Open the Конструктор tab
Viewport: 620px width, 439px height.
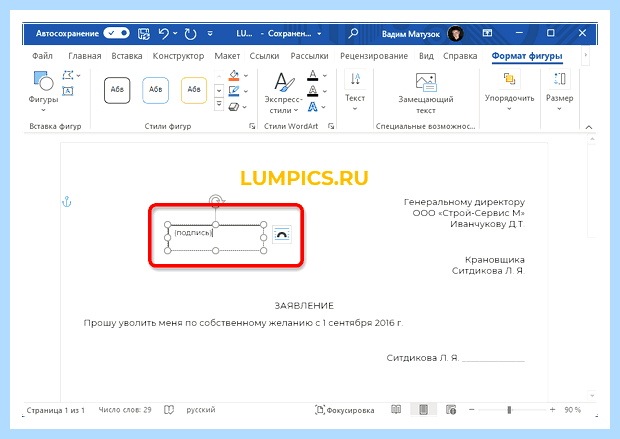(178, 56)
